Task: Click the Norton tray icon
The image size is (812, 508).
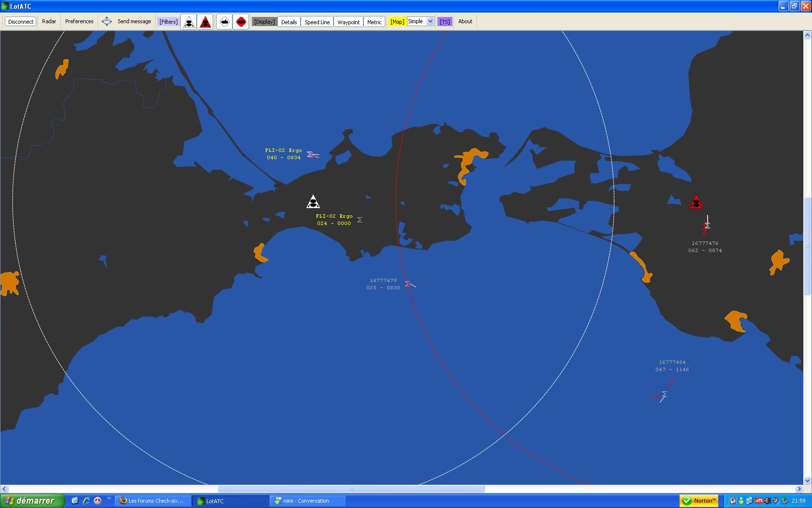Action: (699, 501)
